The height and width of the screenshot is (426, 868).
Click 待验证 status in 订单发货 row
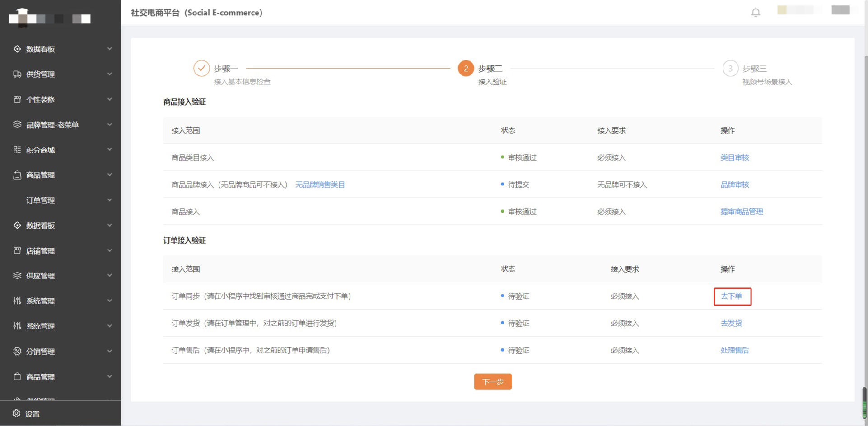[518, 323]
